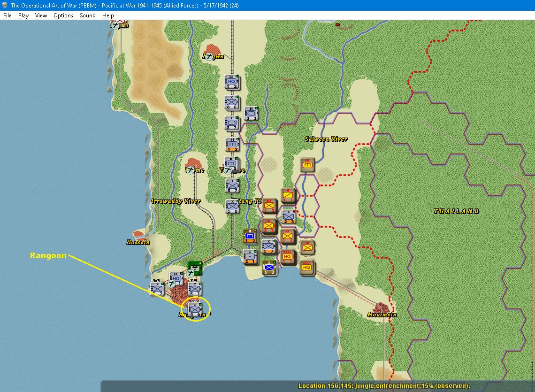This screenshot has height=392, width=535.
Task: Open the Help menu
Action: 108,15
